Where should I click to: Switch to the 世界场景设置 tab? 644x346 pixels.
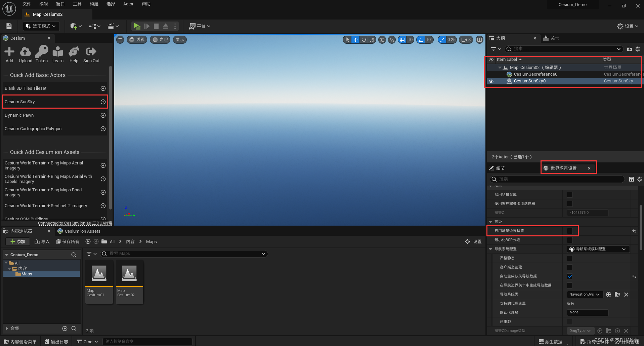[x=564, y=168]
